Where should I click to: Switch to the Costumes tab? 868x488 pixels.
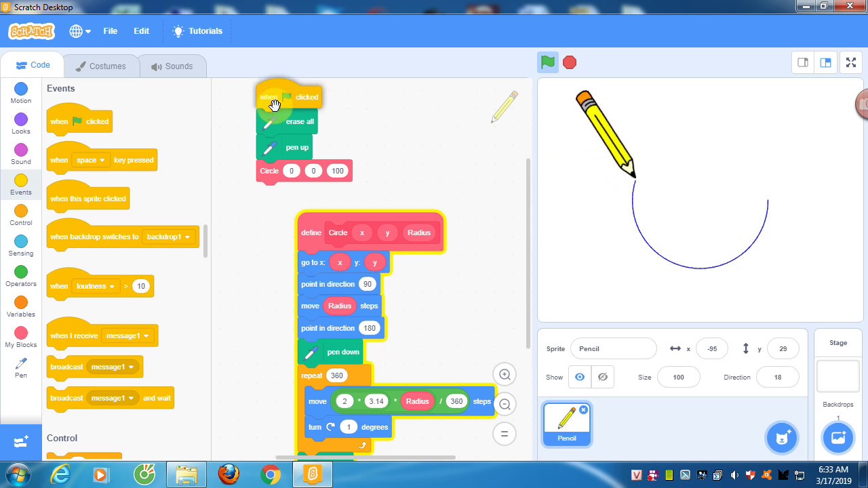point(100,66)
